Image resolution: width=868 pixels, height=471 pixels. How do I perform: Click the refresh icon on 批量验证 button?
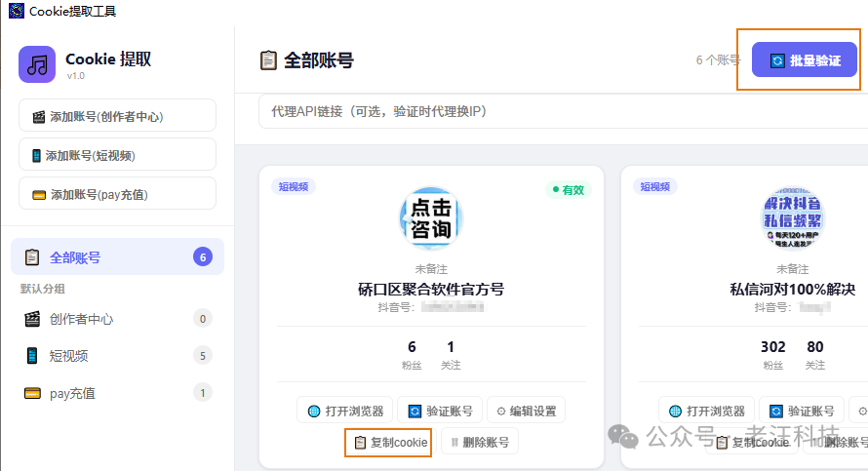777,60
